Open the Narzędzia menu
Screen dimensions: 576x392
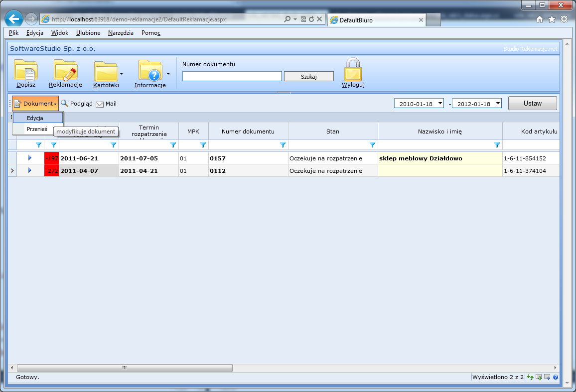click(121, 33)
